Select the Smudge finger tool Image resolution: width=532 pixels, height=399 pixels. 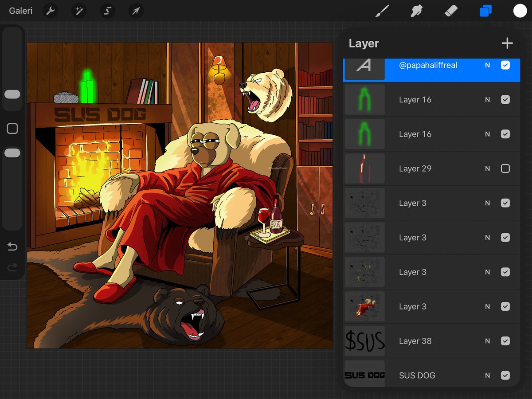416,11
